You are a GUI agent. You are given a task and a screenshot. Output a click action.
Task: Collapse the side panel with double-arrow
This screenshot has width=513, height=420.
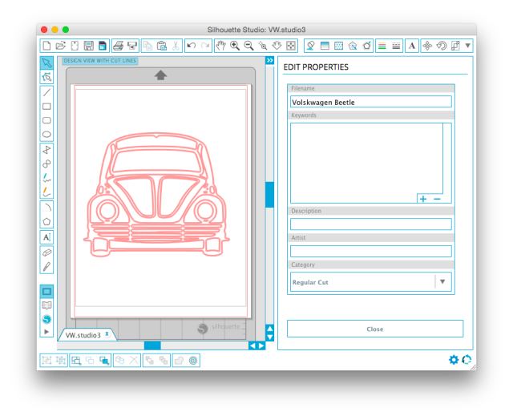[270, 60]
